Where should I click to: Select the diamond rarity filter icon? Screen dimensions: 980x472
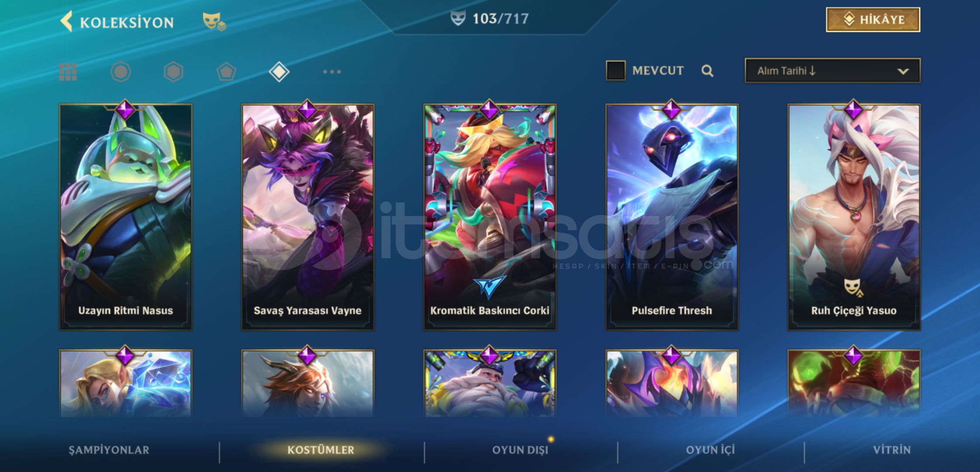[279, 72]
